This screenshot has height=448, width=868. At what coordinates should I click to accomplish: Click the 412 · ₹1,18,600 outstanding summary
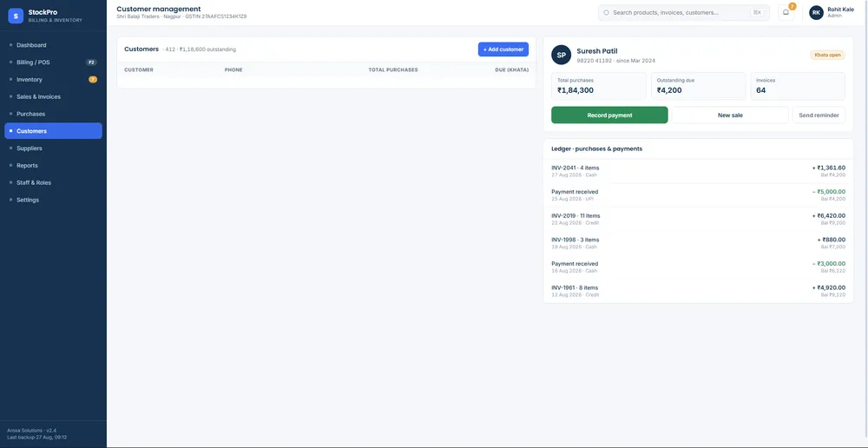[x=201, y=49]
